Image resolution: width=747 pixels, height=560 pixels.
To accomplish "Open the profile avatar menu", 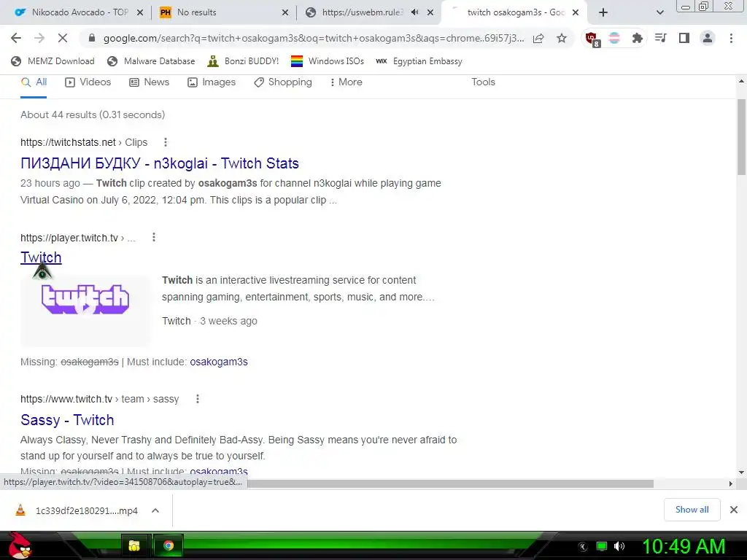I will (x=708, y=38).
